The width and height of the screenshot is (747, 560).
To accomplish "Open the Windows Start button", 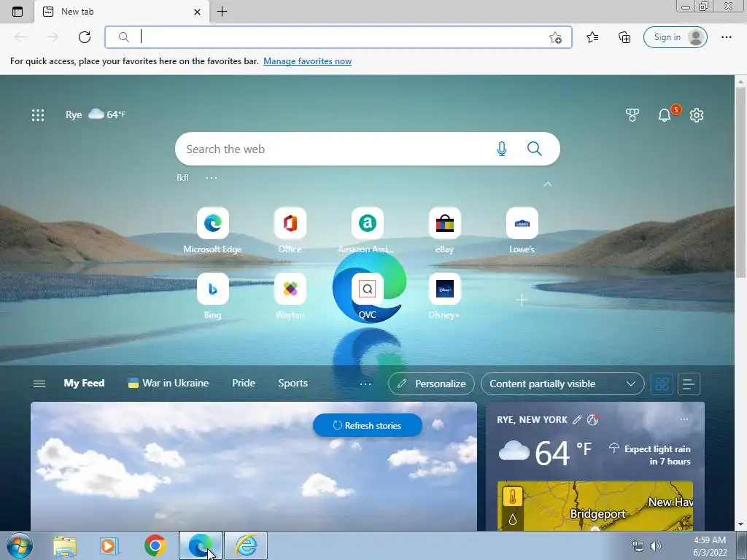I will coord(20,545).
